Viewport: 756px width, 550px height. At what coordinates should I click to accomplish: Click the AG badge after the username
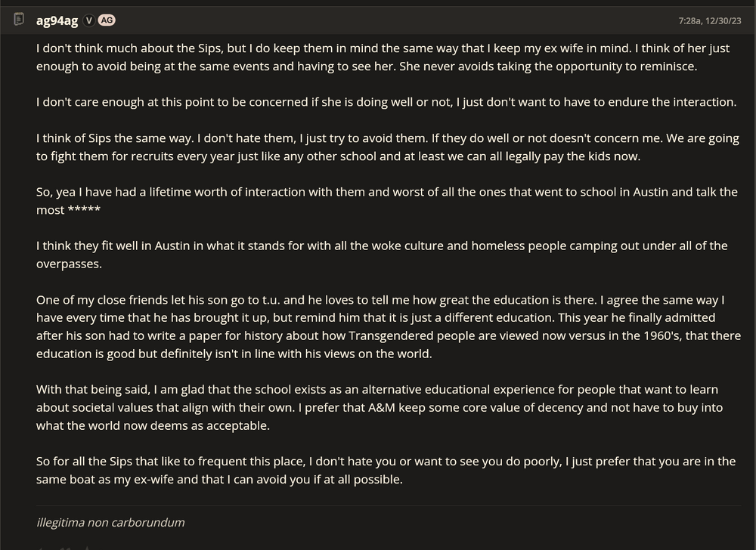[107, 20]
